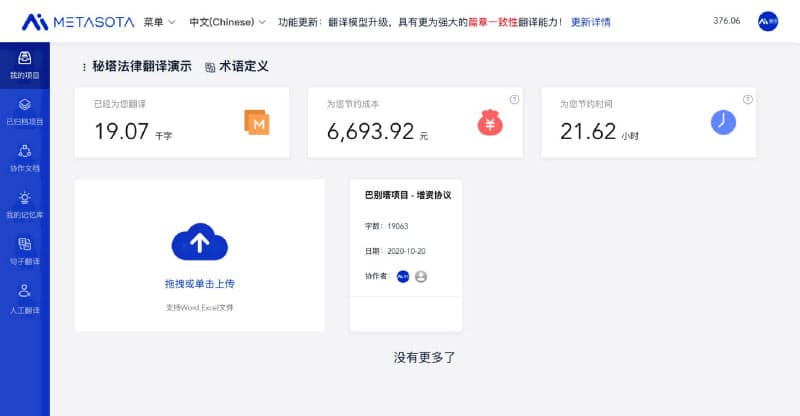
Task: Click the 6,693.92 元 value
Action: coord(378,132)
